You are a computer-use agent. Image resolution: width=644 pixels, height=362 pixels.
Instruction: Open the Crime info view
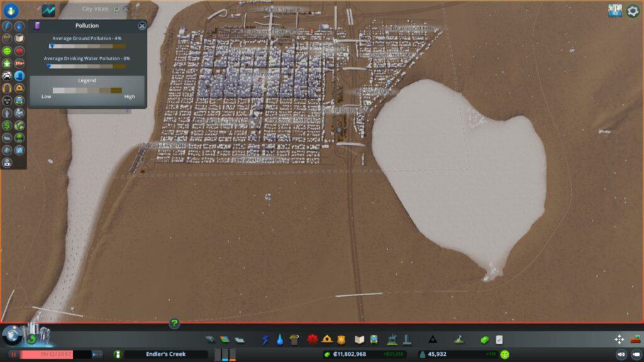coord(7,100)
